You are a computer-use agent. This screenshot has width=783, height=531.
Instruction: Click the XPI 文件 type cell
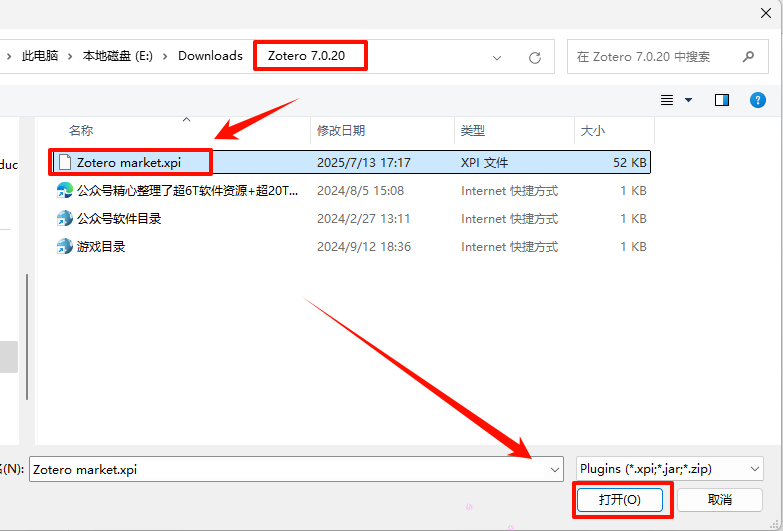[484, 162]
